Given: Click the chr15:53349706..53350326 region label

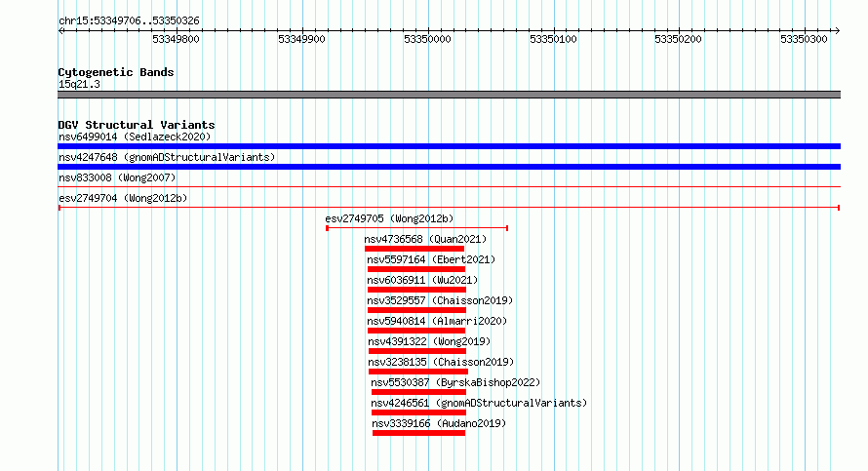Looking at the screenshot, I should click(129, 20).
